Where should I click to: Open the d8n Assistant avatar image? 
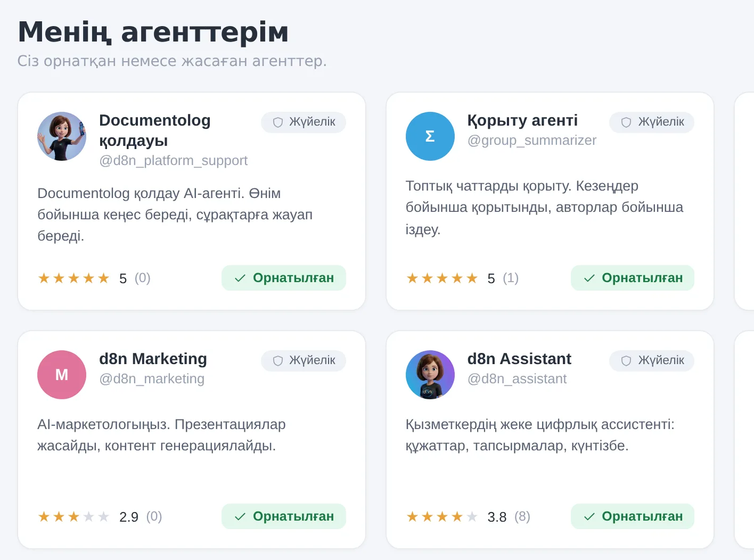[430, 375]
